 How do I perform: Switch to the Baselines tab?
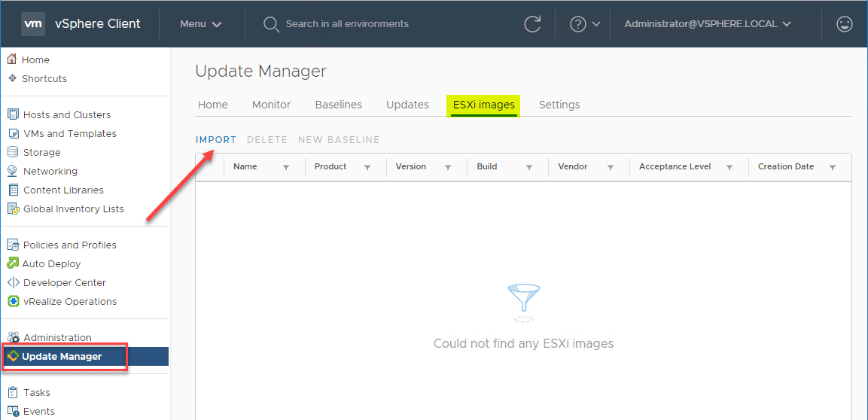point(338,105)
